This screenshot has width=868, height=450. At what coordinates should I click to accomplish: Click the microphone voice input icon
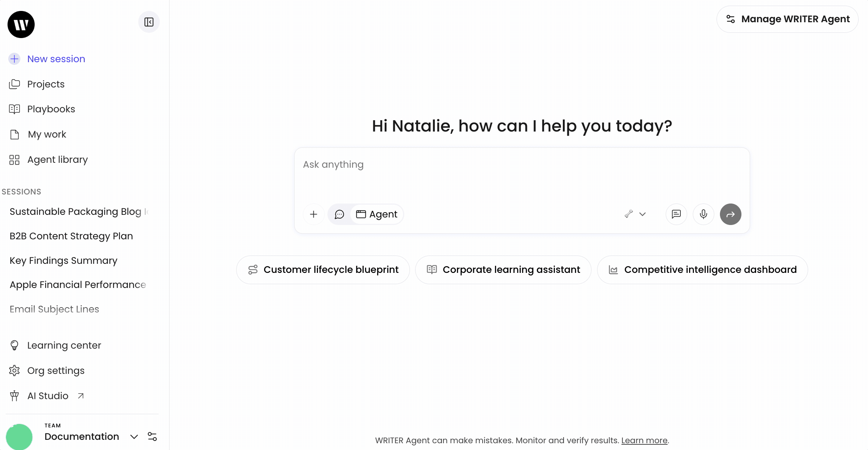703,214
